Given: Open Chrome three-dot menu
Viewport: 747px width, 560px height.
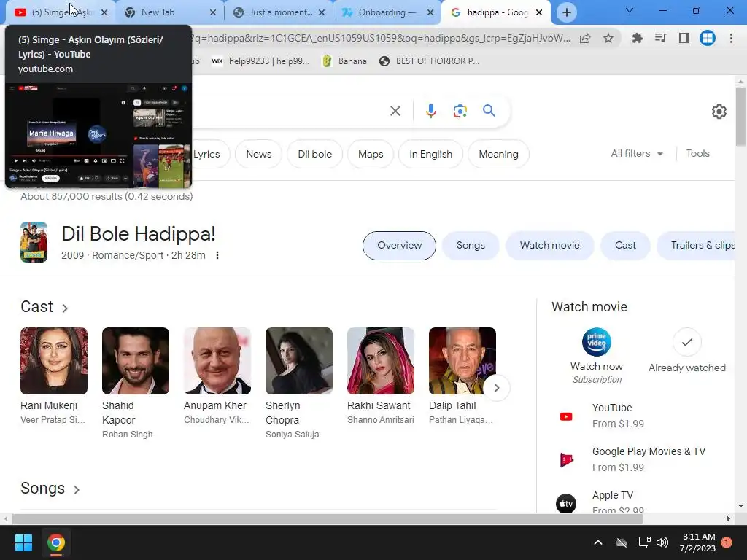Looking at the screenshot, I should click(x=731, y=38).
